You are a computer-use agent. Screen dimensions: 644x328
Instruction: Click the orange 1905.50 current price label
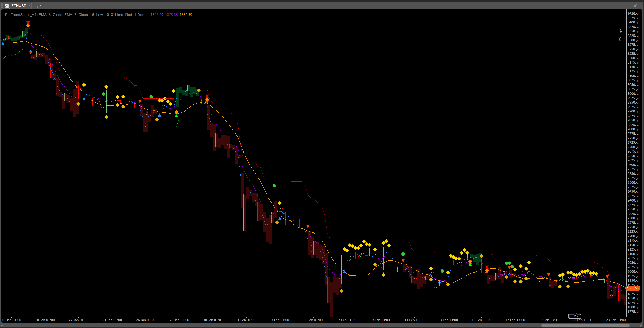click(632, 288)
